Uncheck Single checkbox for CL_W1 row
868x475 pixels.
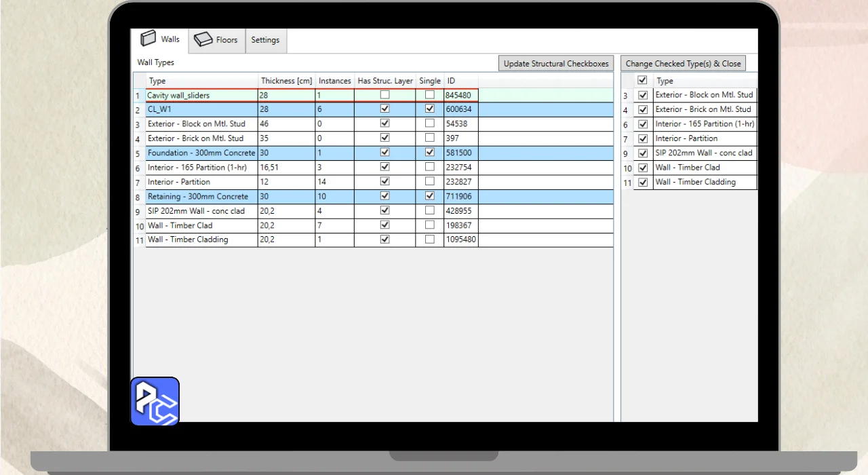430,109
